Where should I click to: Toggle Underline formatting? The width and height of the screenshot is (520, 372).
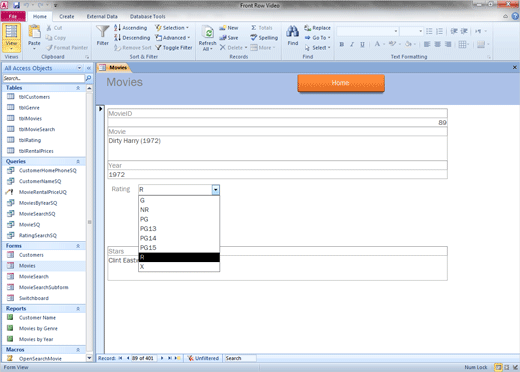click(362, 44)
